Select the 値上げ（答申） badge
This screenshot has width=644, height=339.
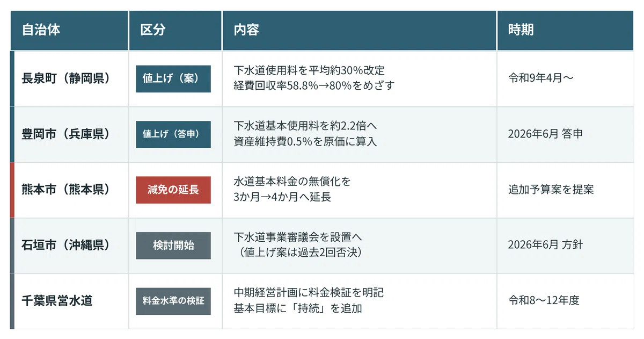pos(173,134)
